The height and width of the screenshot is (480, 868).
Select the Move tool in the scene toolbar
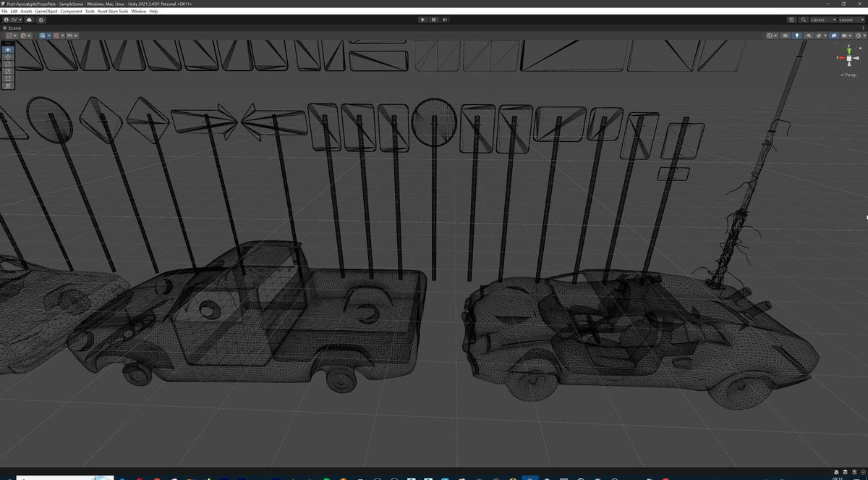(7, 56)
